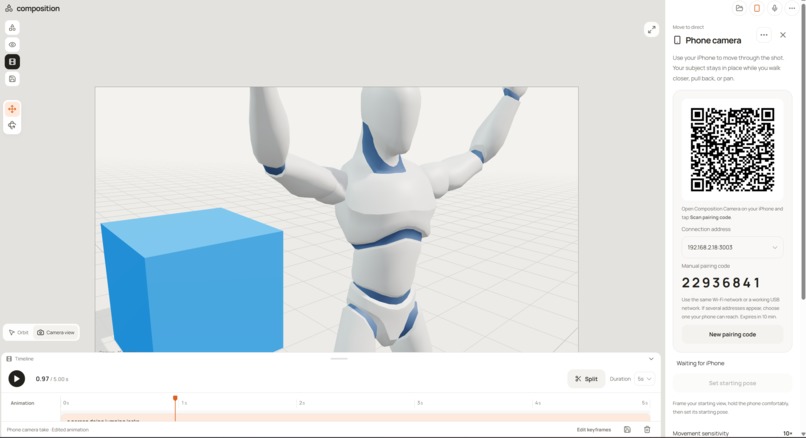Open the Duration 5s dropdown

(x=644, y=379)
